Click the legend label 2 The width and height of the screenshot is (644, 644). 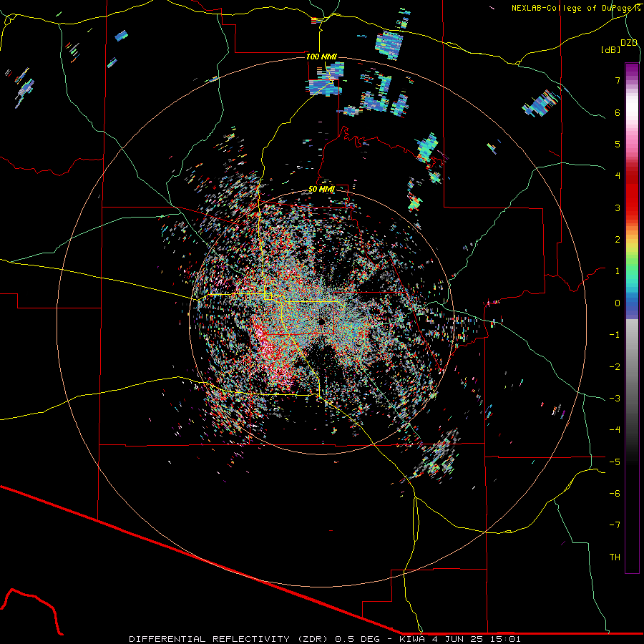pos(618,240)
